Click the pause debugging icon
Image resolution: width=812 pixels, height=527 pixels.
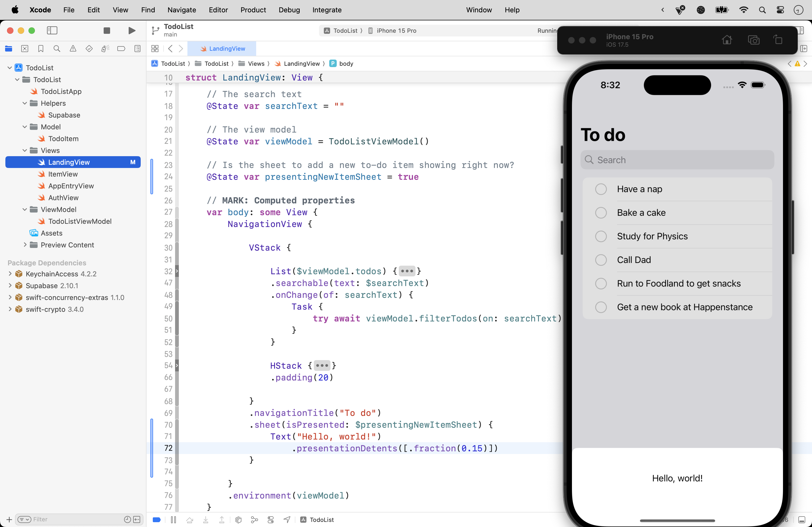pyautogui.click(x=173, y=519)
